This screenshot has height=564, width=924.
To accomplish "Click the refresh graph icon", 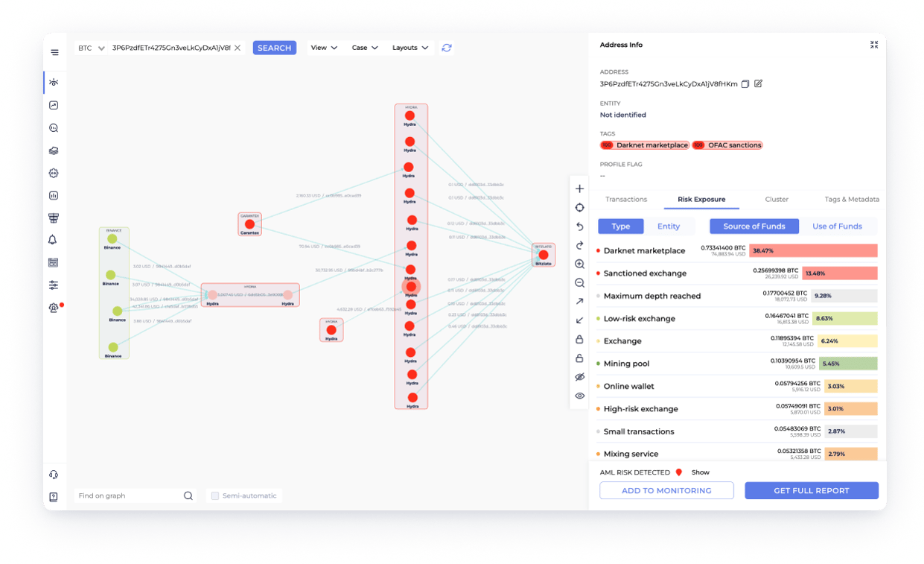I will 447,48.
